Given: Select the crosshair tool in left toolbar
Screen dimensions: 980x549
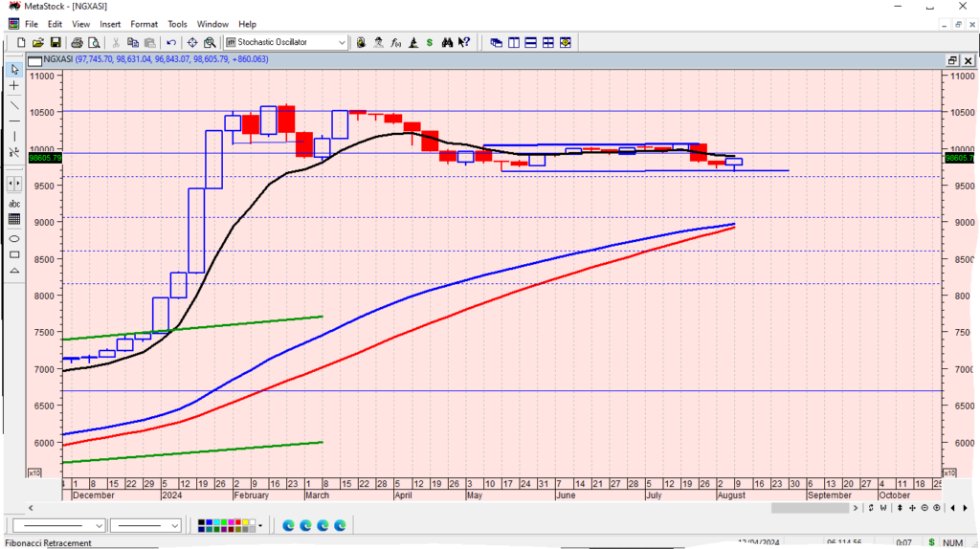Looking at the screenshot, I should click(x=14, y=86).
